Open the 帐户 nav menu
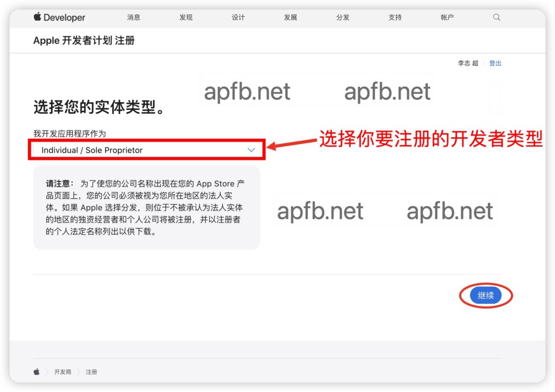The width and height of the screenshot is (555, 392). coord(447,17)
